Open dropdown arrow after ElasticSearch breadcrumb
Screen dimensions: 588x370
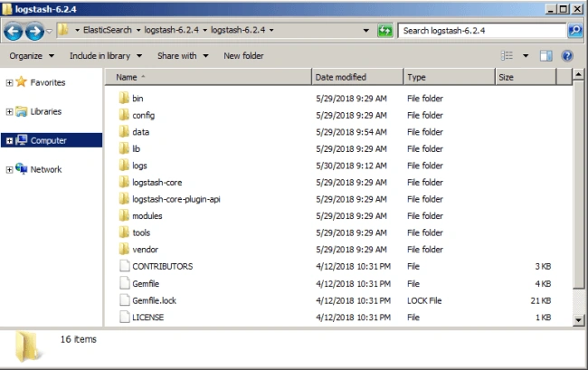138,30
